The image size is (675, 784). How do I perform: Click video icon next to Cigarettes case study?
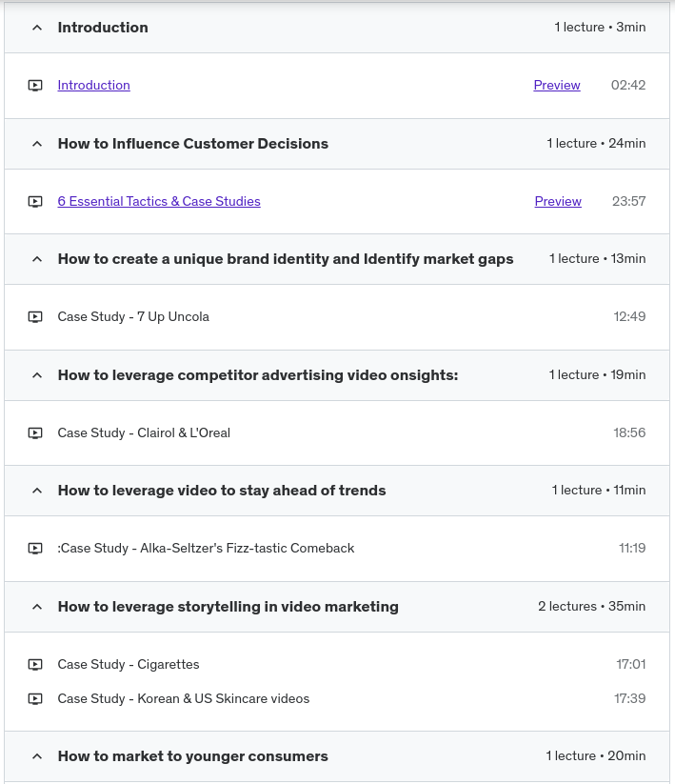click(x=35, y=665)
